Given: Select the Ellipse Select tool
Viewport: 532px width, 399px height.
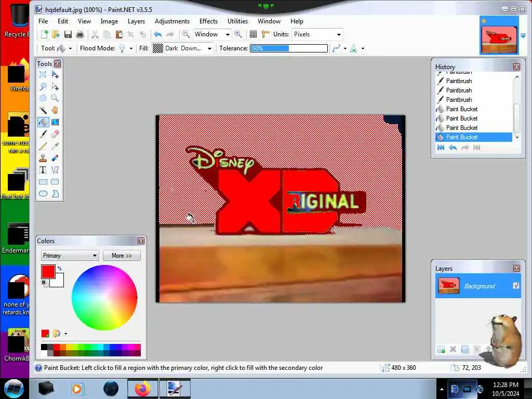Looking at the screenshot, I should tap(43, 98).
